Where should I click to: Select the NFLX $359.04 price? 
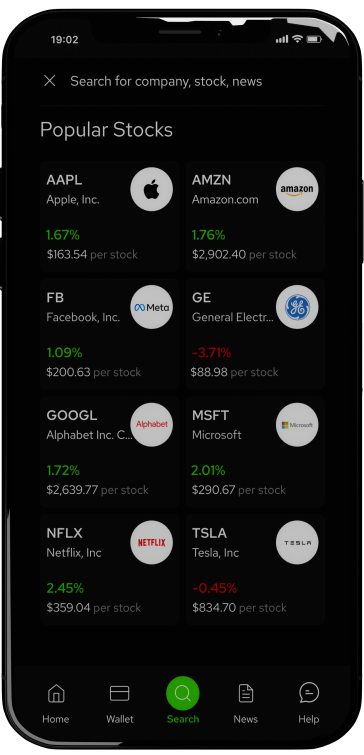pos(68,608)
